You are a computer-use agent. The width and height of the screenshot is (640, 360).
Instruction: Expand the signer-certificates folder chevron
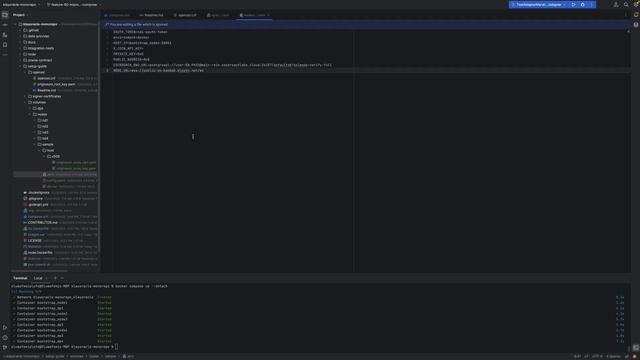[25, 96]
